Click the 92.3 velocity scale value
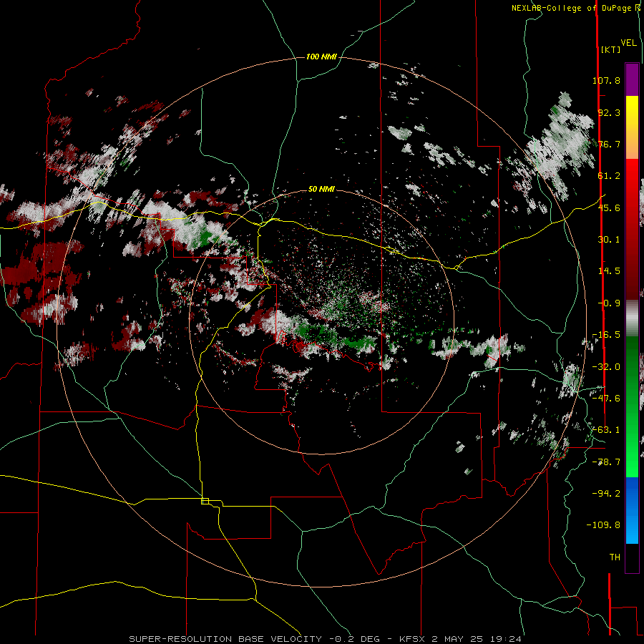This screenshot has width=644, height=644. (609, 112)
